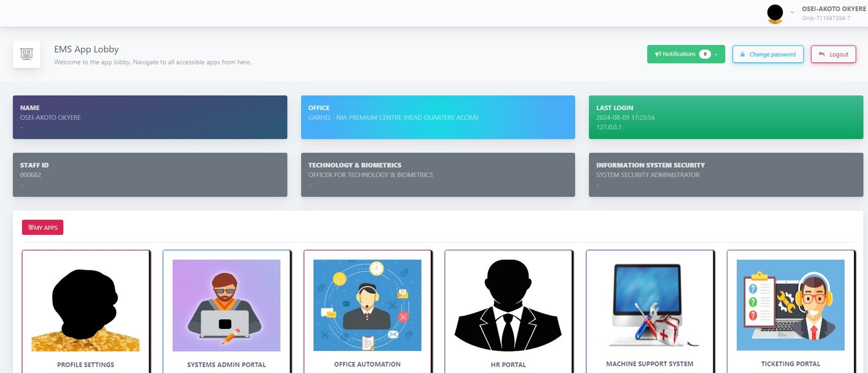The height and width of the screenshot is (373, 868).
Task: Click the Staff ID card
Action: (150, 175)
